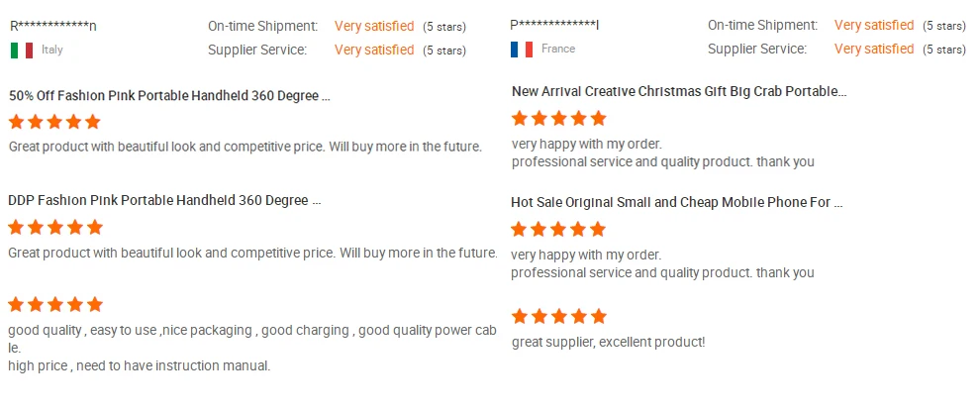Click the France flag icon
The height and width of the screenshot is (412, 980).
tap(522, 49)
